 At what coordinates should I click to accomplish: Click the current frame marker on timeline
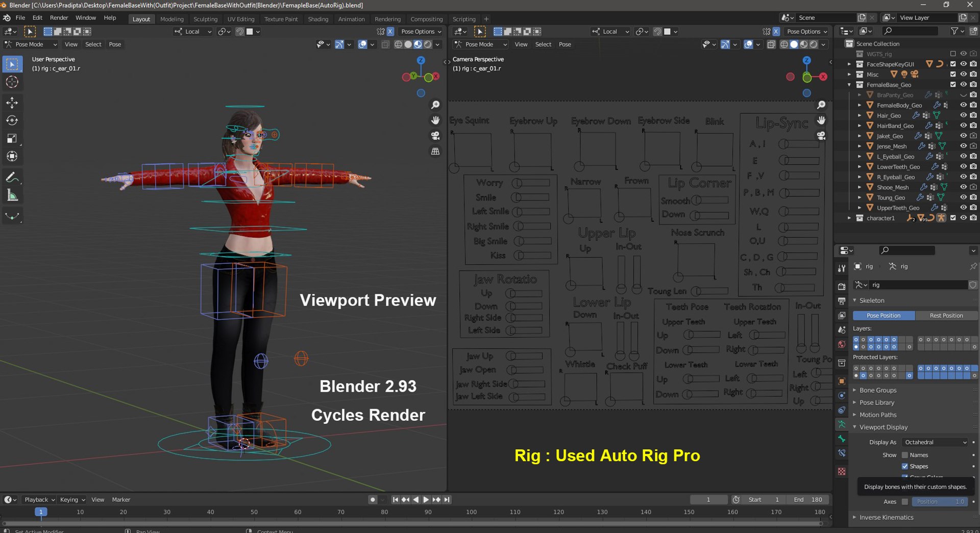tap(41, 512)
